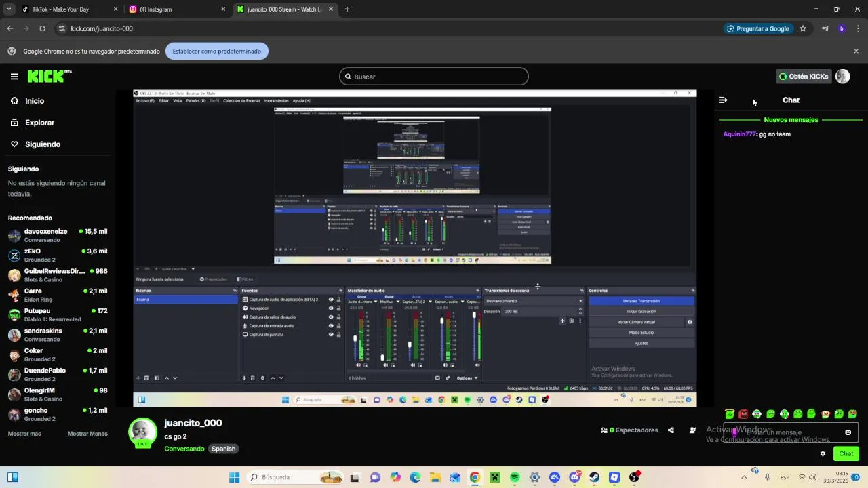The width and height of the screenshot is (868, 488).
Task: Open the Conversando category link under cs go 2
Action: point(184,449)
